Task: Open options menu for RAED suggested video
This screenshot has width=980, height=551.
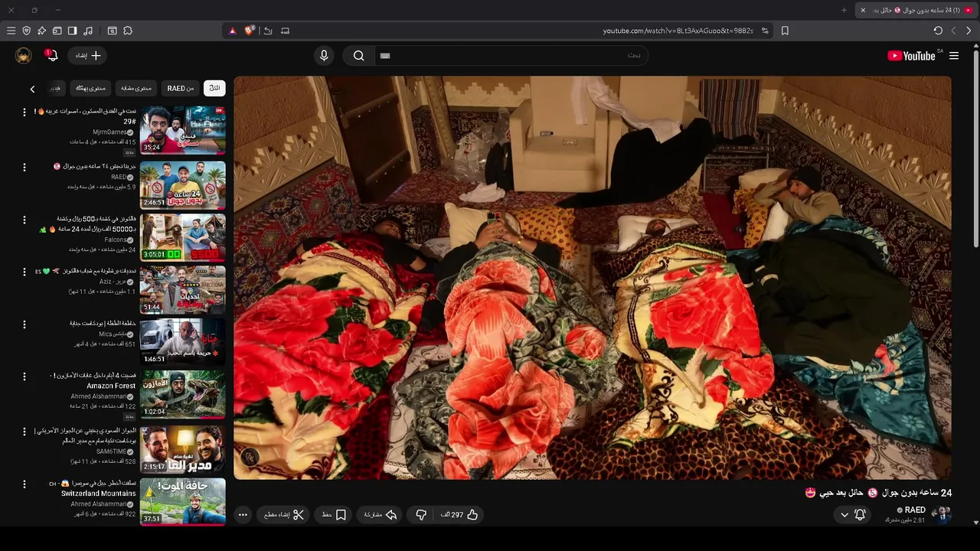Action: 24,167
